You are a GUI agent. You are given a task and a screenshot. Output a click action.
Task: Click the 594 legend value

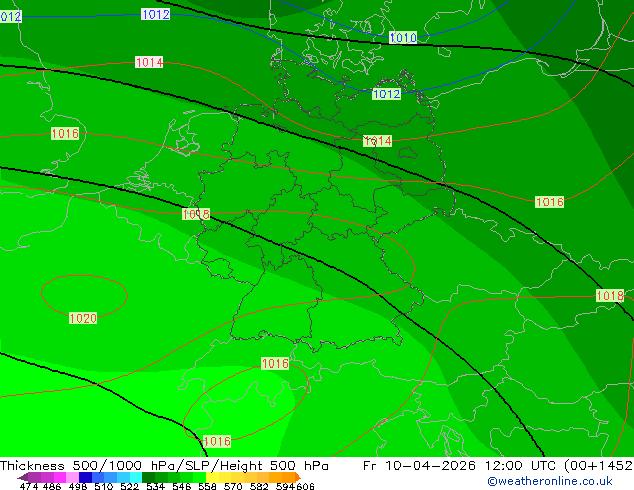pos(285,486)
